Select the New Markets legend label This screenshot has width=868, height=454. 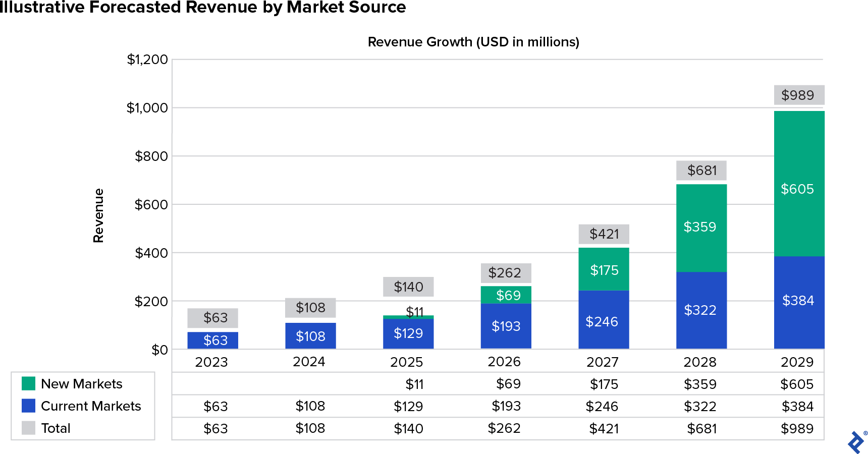click(82, 384)
